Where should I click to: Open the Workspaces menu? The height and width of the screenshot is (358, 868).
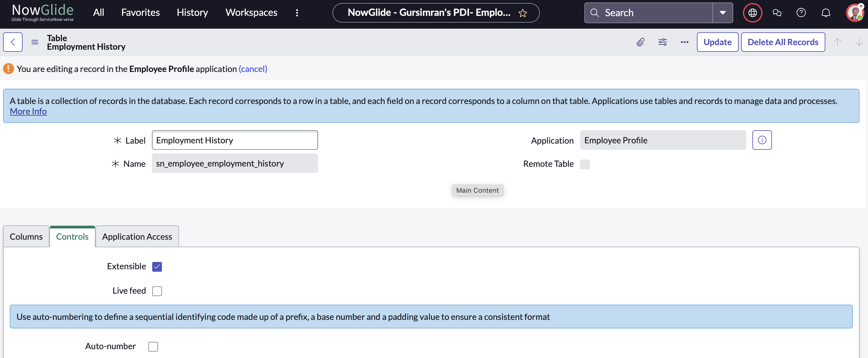(x=251, y=13)
